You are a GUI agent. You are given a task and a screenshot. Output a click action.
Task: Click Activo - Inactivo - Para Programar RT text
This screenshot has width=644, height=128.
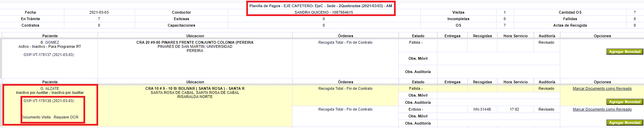50,46
